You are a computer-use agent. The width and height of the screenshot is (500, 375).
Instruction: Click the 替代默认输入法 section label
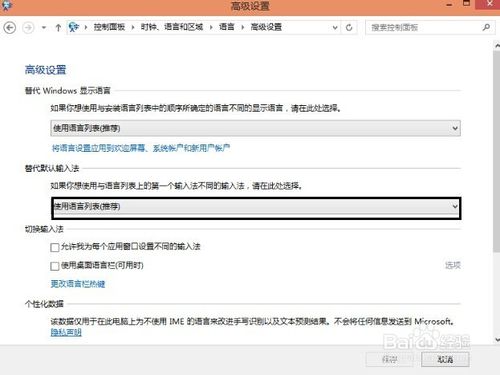tap(52, 168)
